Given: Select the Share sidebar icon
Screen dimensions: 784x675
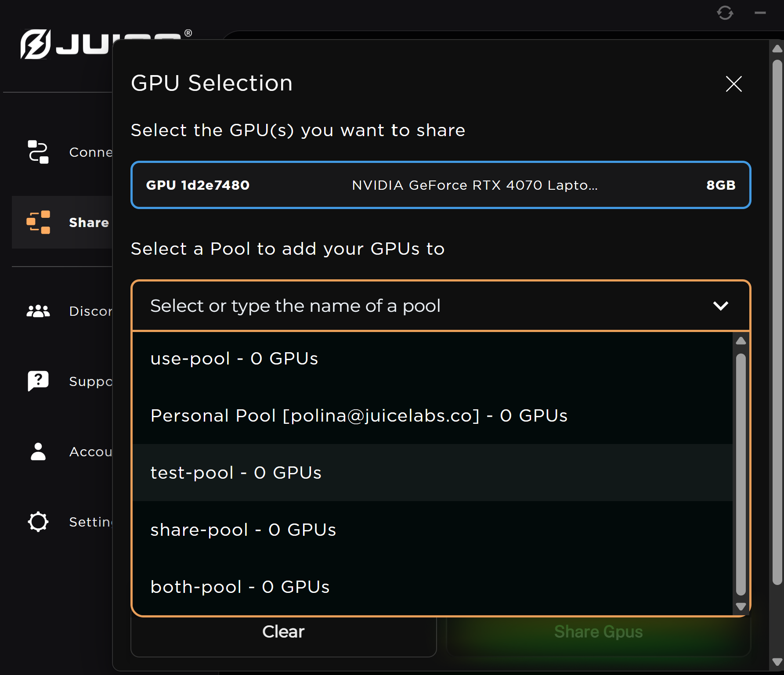Looking at the screenshot, I should [x=38, y=222].
